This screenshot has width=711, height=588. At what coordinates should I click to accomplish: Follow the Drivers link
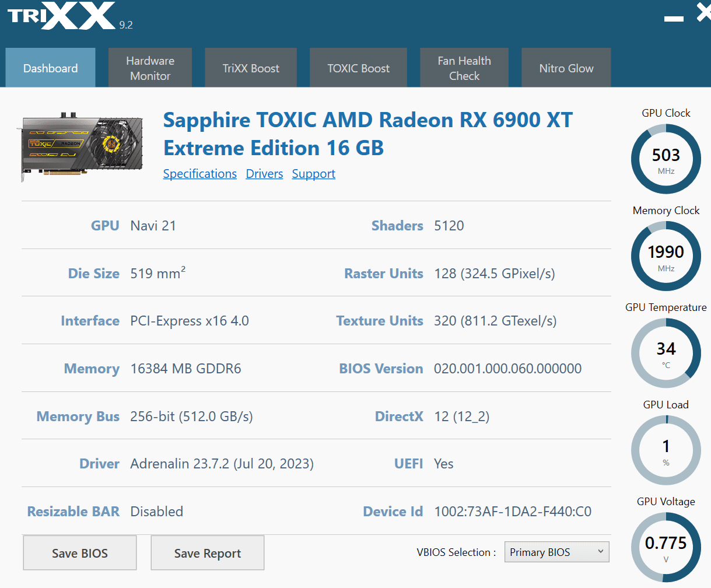[x=264, y=174]
